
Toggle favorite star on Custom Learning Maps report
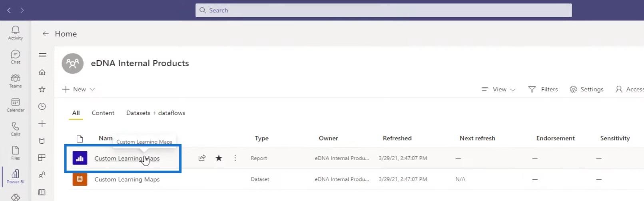pos(219,158)
